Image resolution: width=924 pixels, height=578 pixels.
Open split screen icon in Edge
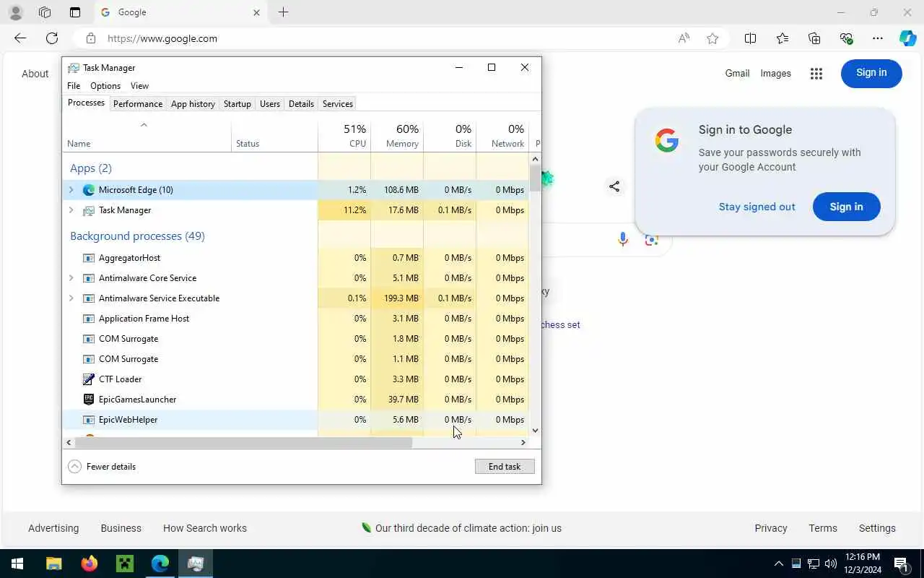pos(750,38)
